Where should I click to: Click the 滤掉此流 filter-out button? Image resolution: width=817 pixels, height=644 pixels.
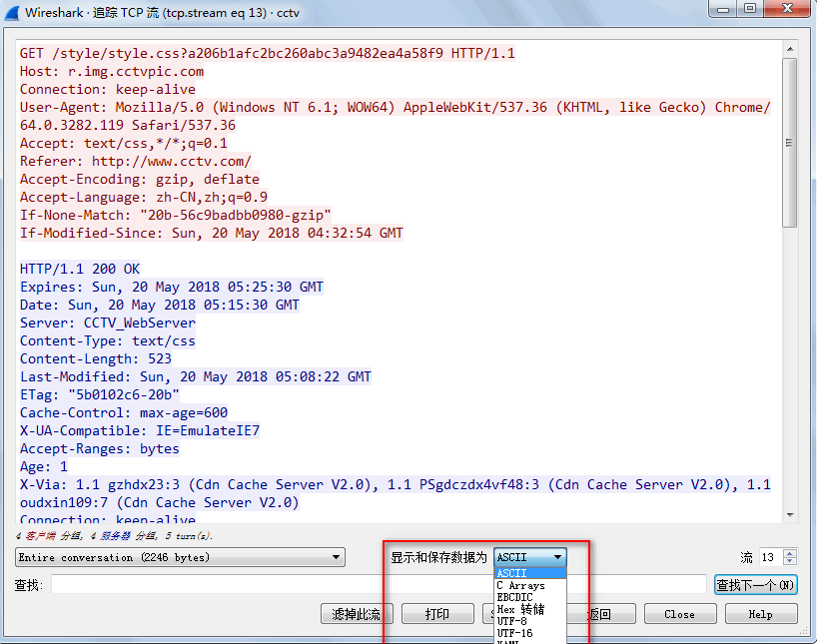(x=356, y=613)
